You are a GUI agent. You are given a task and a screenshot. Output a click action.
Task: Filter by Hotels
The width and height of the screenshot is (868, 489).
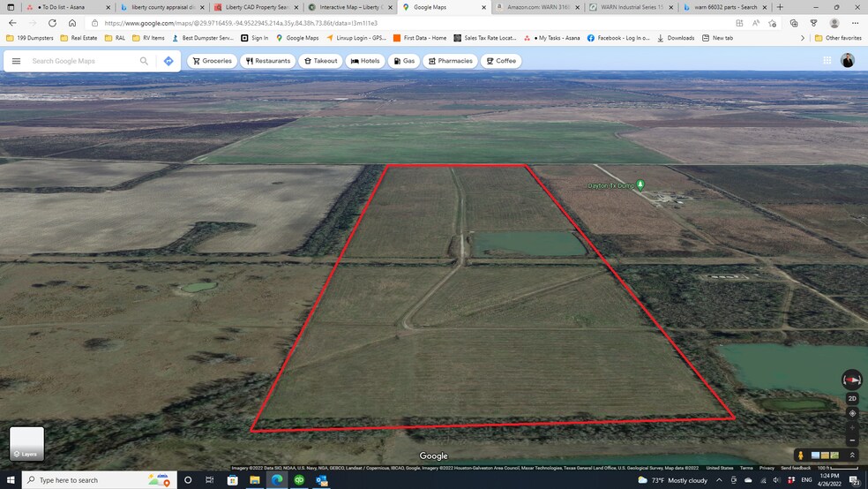pyautogui.click(x=365, y=61)
